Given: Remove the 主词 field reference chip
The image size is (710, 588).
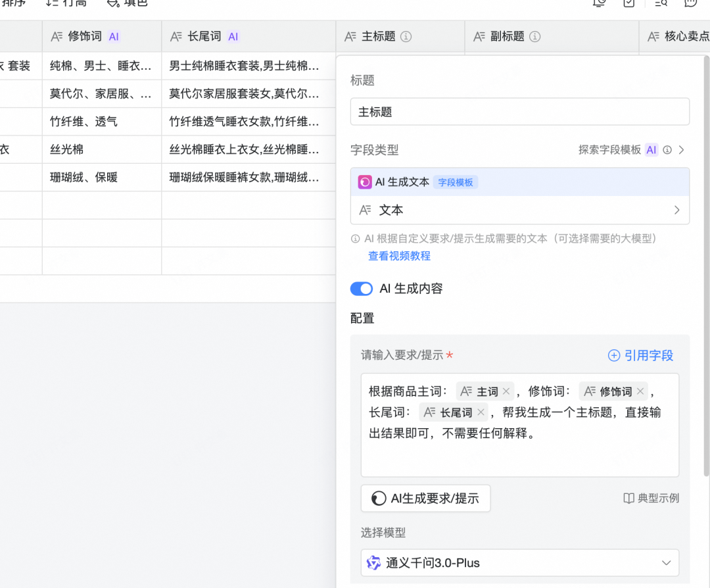Looking at the screenshot, I should point(506,391).
